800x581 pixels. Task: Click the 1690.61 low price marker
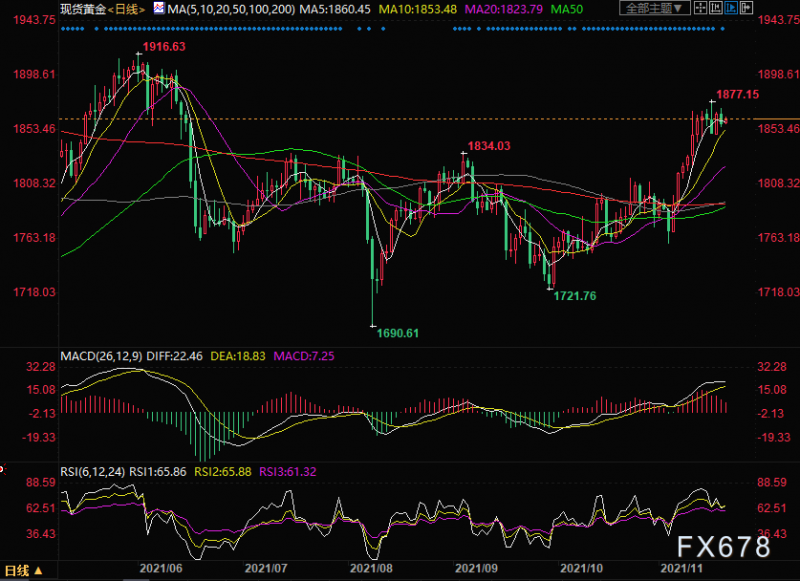397,334
